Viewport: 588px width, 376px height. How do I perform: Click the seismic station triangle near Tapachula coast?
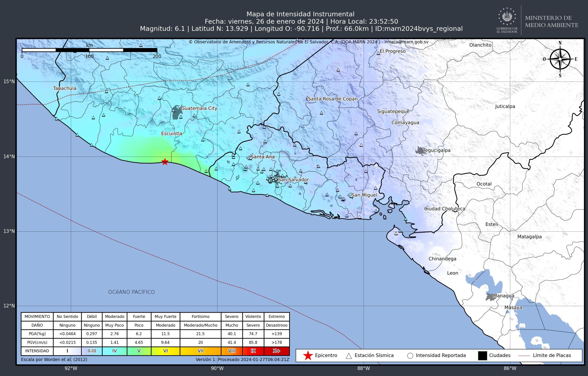tap(57, 119)
